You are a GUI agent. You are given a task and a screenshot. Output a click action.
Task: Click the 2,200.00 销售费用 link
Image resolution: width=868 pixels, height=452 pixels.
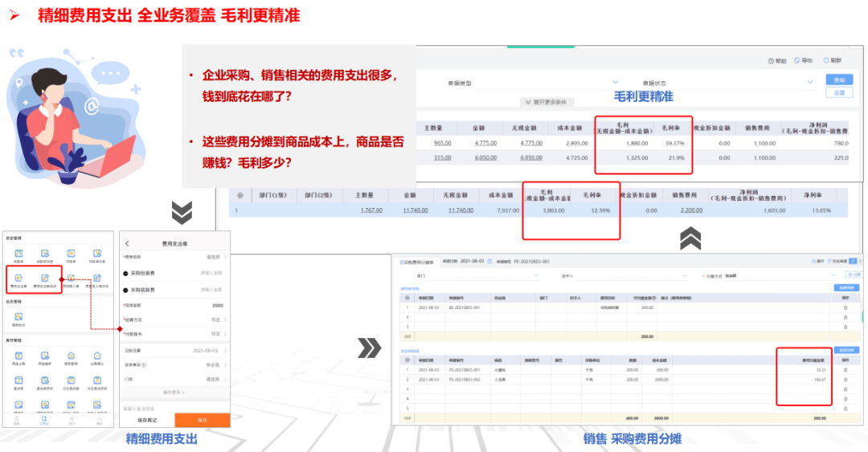[691, 210]
